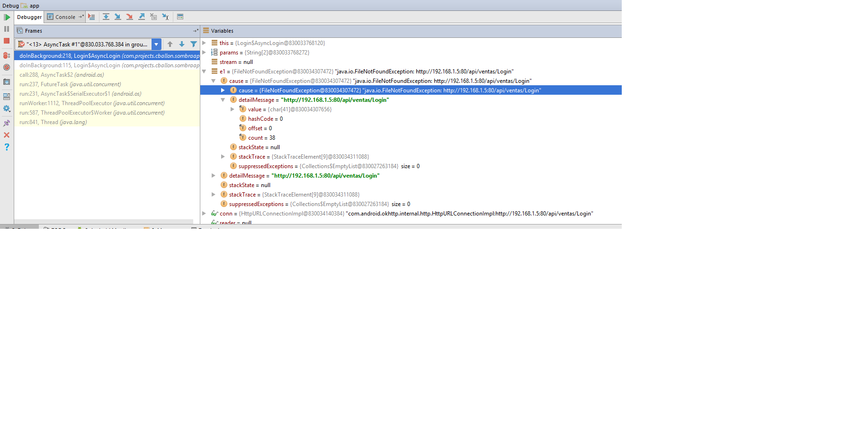
Task: Expand the 'conn' HttpURLConnectionImpl node
Action: 204,213
